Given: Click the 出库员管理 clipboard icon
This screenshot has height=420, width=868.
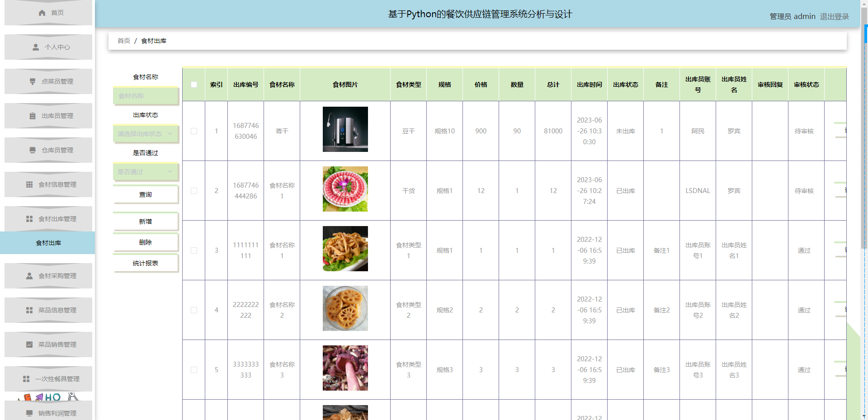Looking at the screenshot, I should click(33, 116).
